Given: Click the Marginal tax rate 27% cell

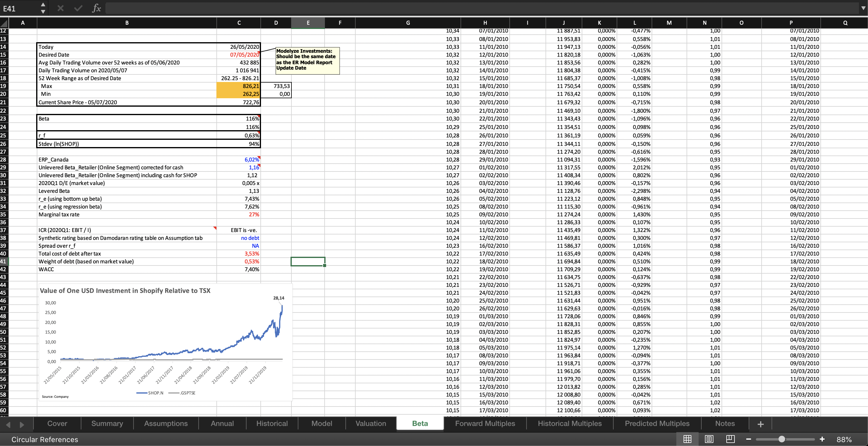Looking at the screenshot, I should point(239,215).
